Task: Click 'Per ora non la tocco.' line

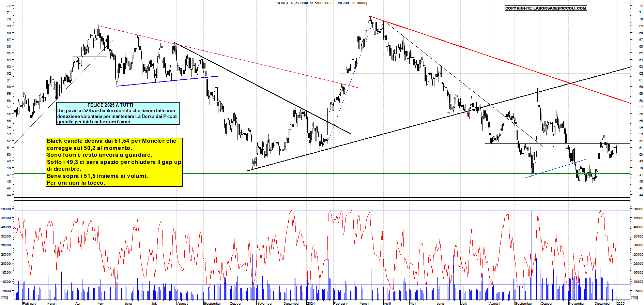Action: coord(76,183)
